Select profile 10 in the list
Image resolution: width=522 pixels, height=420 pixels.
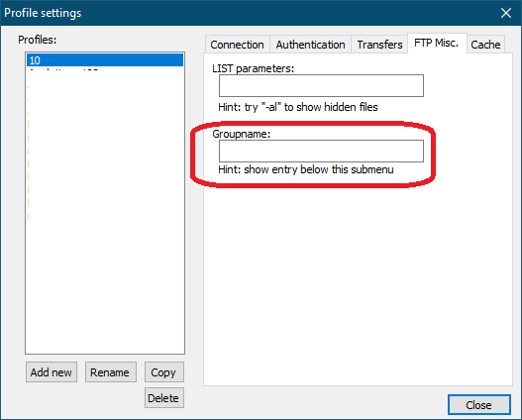tap(105, 60)
